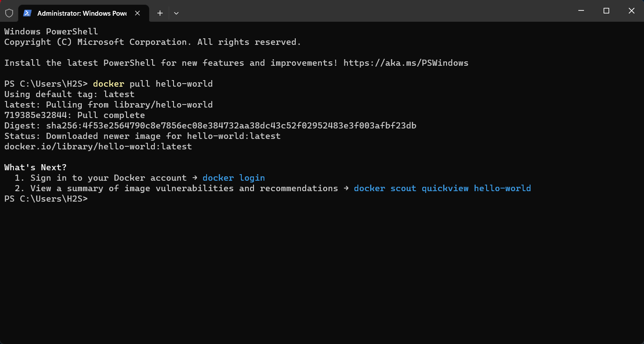Screen dimensions: 644x344
Task: Click the What's Next? heading
Action: point(35,167)
